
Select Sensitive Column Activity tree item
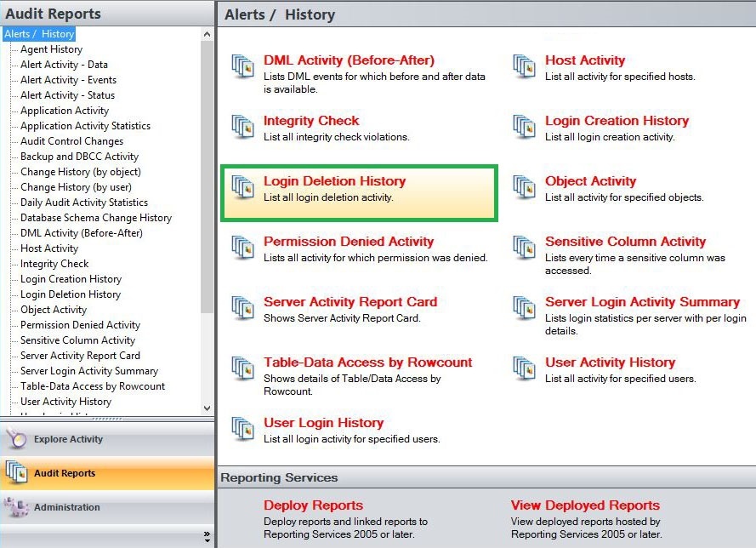pyautogui.click(x=77, y=340)
